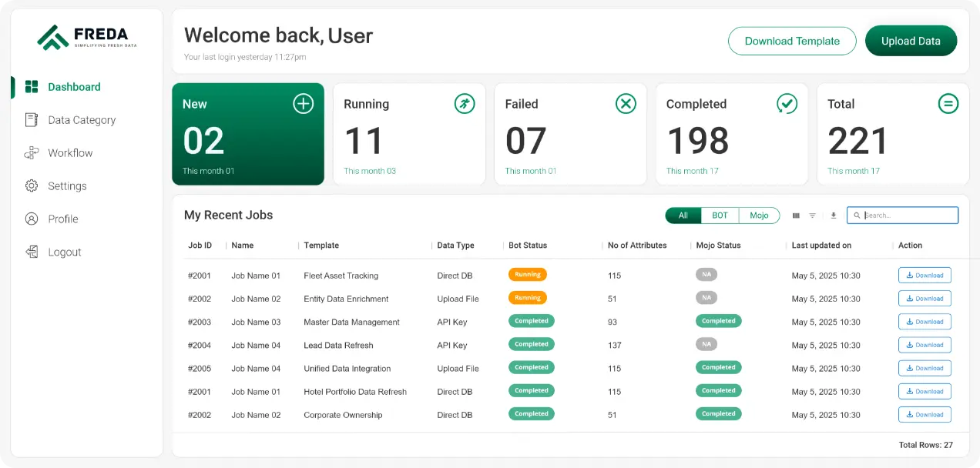Click the columns view icon beside the filter

796,216
